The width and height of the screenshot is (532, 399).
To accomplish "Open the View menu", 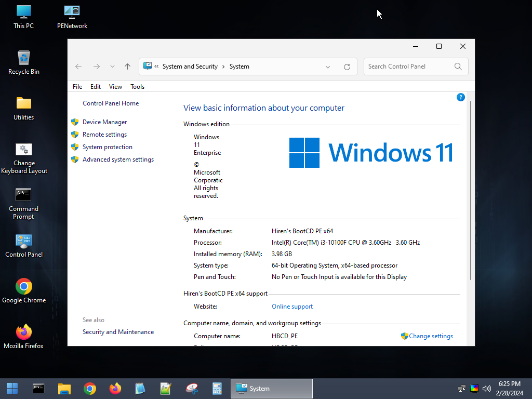I will [x=115, y=86].
